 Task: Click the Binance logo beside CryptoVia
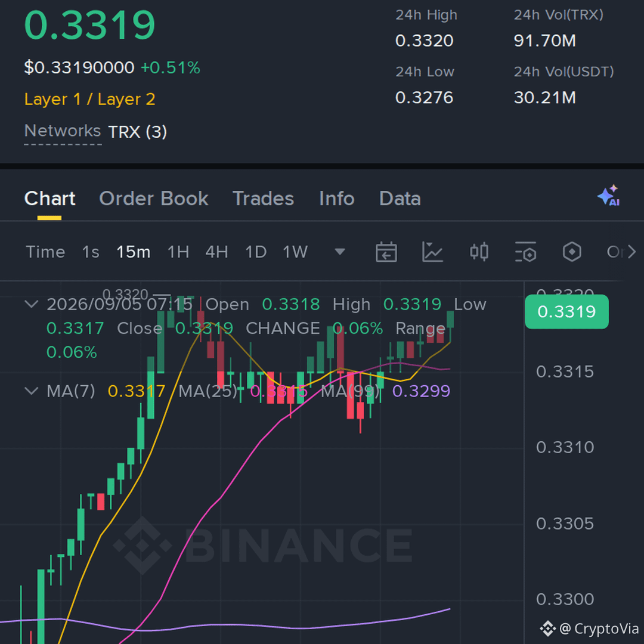(x=547, y=628)
